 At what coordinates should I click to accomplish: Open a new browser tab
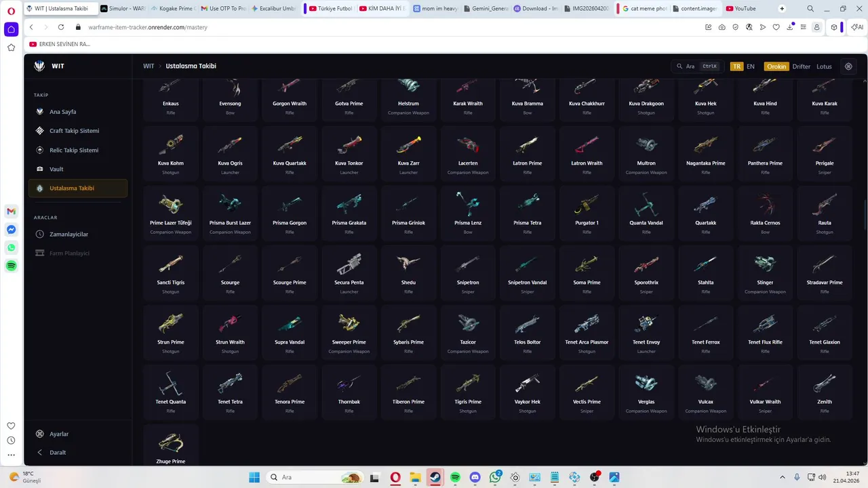click(x=782, y=9)
